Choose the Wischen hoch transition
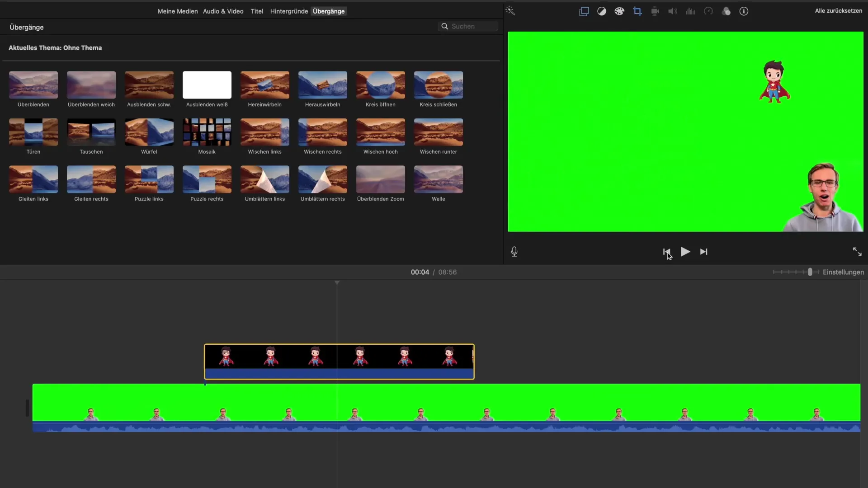The width and height of the screenshot is (868, 488). coord(381,136)
